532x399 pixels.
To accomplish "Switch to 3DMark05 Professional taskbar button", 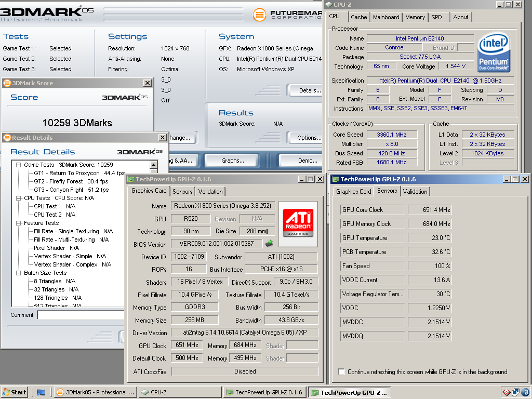I will pos(96,392).
